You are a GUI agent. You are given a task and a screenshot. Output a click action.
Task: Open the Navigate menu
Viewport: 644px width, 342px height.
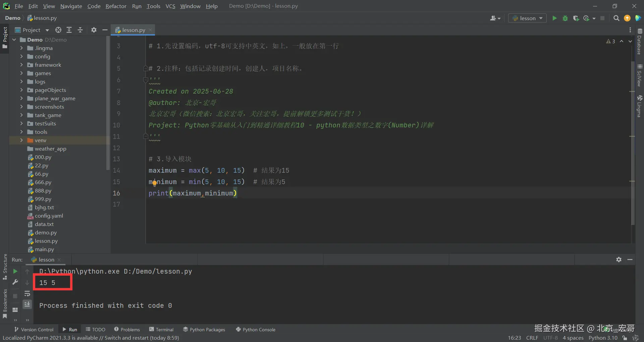71,6
